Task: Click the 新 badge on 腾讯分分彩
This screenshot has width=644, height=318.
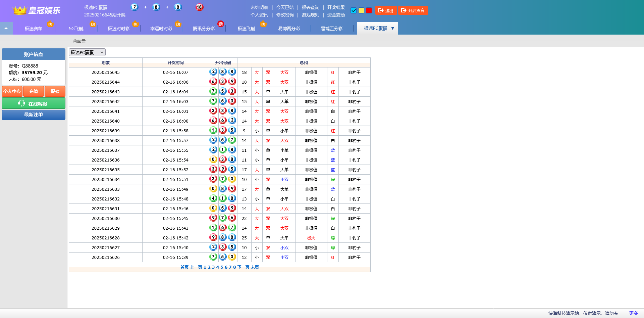Action: point(221,24)
